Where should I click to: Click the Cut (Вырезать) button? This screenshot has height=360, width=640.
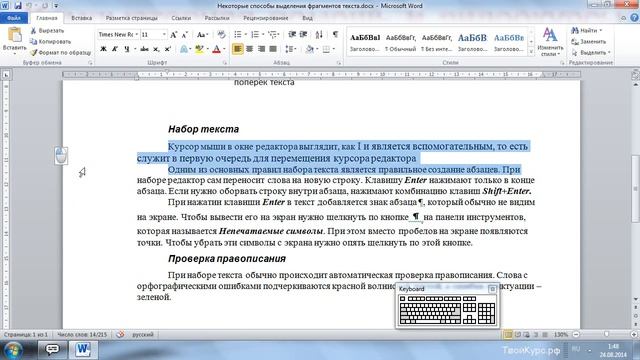click(x=47, y=31)
